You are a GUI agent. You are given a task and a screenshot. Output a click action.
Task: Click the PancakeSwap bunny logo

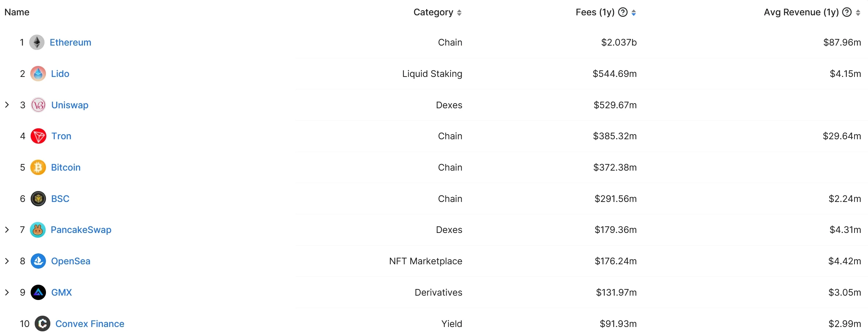click(38, 230)
